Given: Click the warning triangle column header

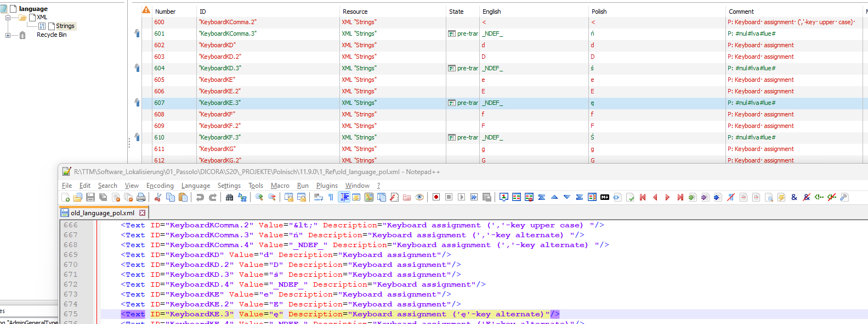Looking at the screenshot, I should click(x=146, y=10).
